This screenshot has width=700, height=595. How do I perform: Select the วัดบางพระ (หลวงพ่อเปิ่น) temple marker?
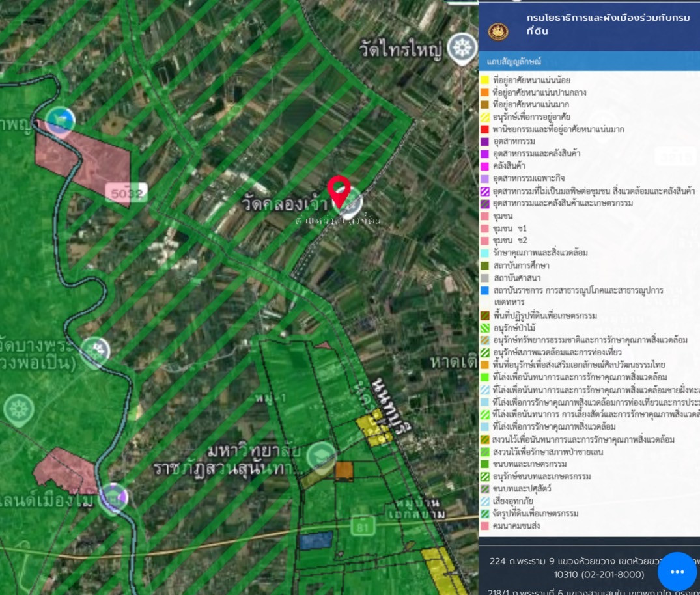point(96,352)
